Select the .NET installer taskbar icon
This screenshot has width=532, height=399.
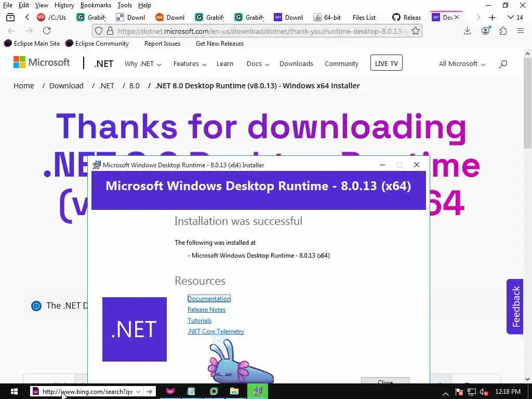[x=258, y=392]
